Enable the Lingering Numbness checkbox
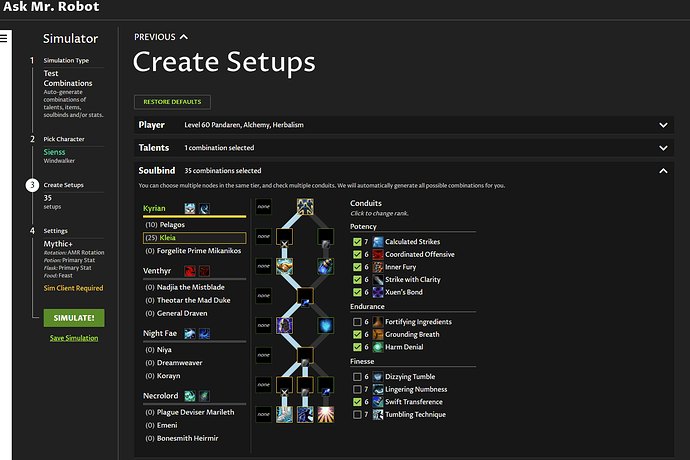 [x=357, y=389]
